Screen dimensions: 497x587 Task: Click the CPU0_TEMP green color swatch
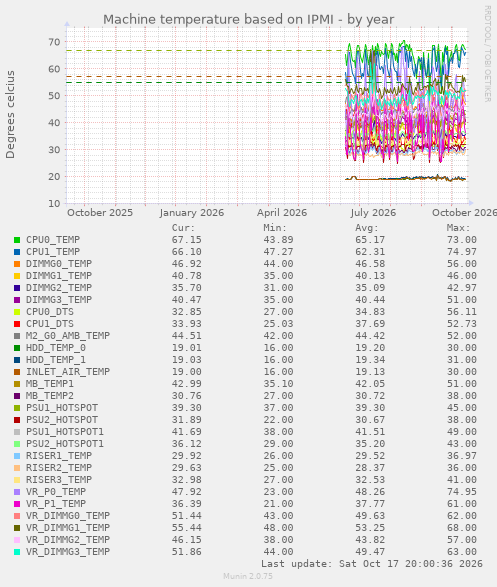17,240
